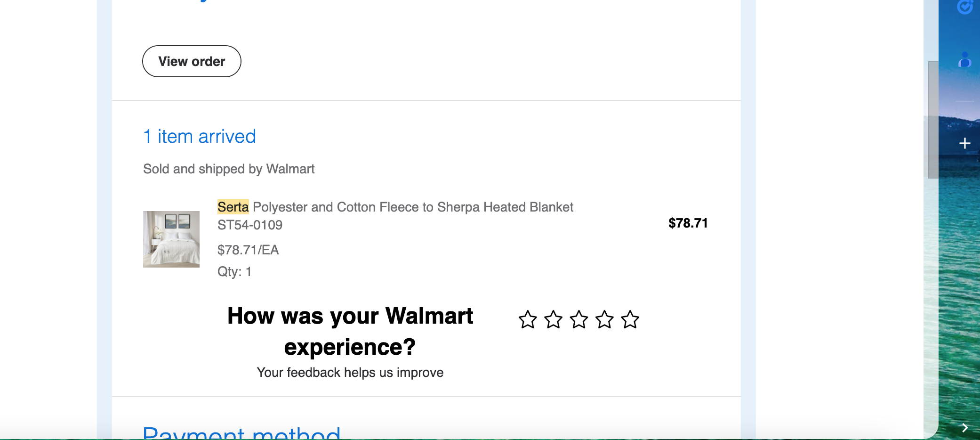Image resolution: width=980 pixels, height=440 pixels.
Task: Rate the experience five stars
Action: 630,319
